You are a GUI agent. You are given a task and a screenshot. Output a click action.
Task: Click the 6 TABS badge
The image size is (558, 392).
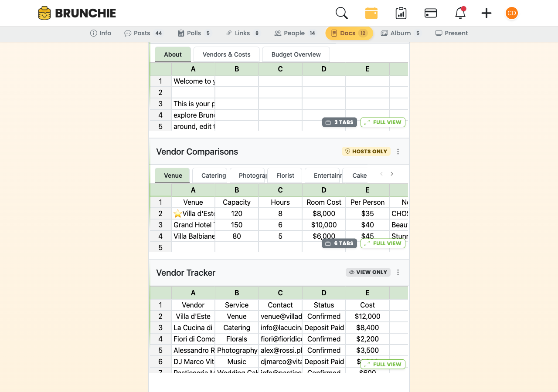340,243
